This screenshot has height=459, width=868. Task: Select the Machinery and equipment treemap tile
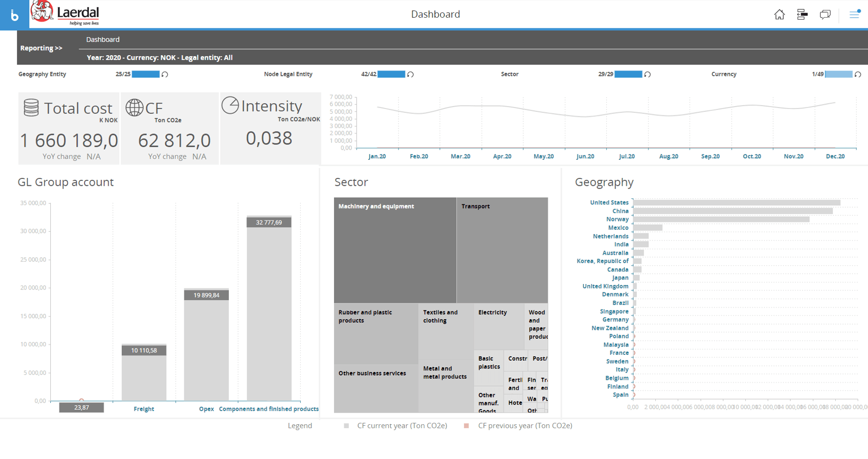coord(395,249)
